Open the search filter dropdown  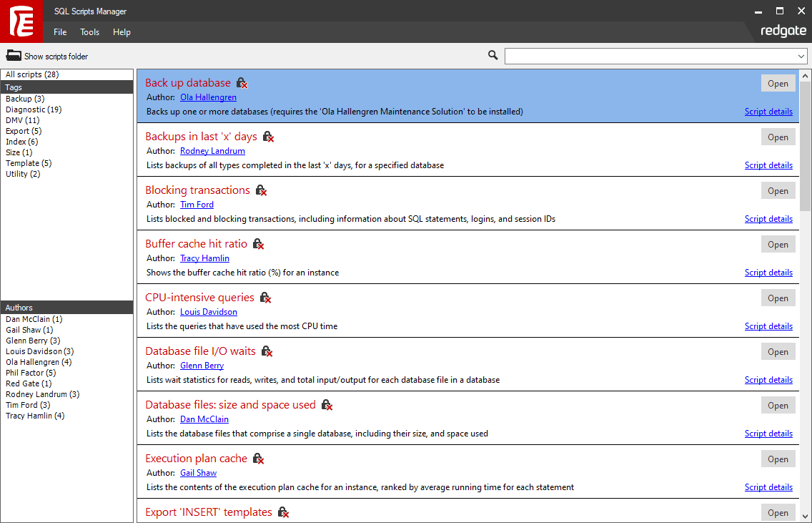pos(802,54)
